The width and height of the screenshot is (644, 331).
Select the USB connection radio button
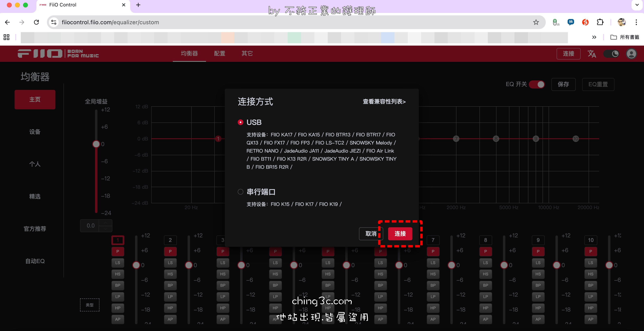coord(240,122)
